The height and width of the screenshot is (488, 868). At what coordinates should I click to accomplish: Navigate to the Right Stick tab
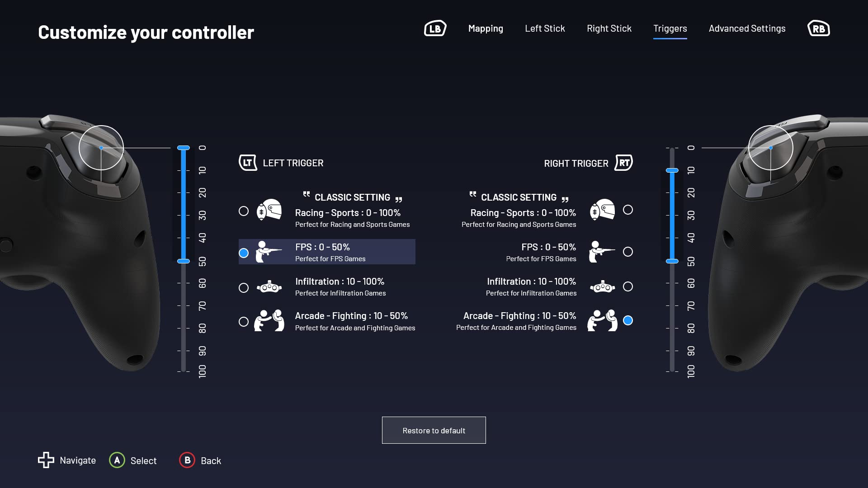[609, 28]
